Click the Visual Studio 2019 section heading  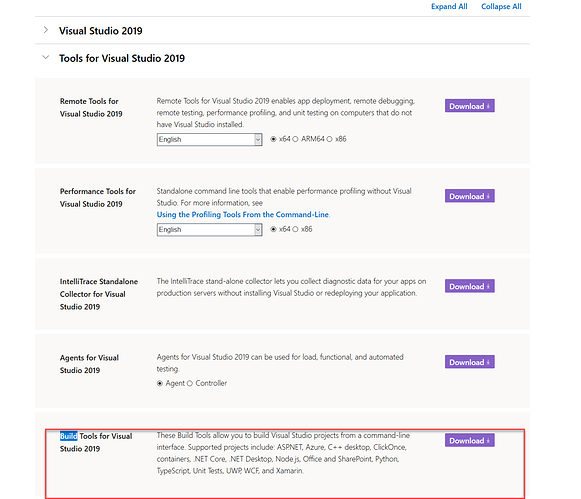tap(100, 31)
